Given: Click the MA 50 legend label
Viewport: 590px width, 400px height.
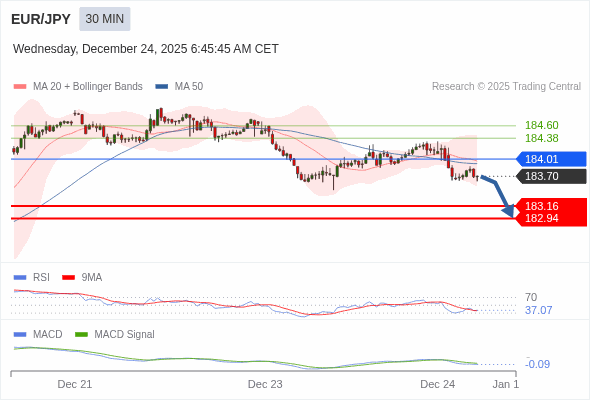Looking at the screenshot, I should 189,87.
